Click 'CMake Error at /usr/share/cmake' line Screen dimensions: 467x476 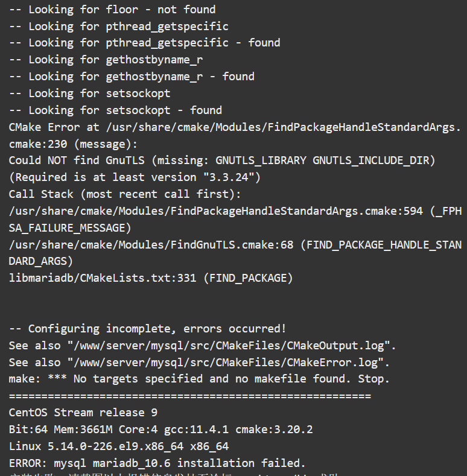tap(235, 135)
